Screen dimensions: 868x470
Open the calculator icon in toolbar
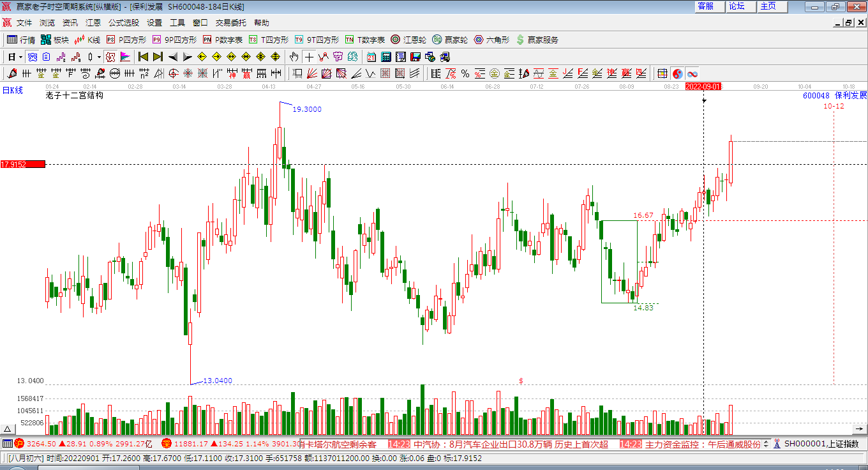385,57
